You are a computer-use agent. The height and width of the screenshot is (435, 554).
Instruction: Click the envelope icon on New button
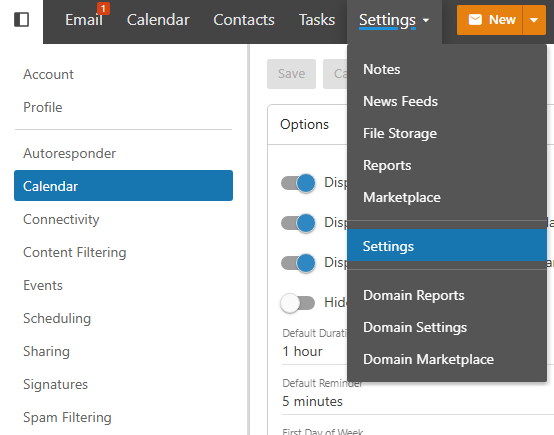pos(475,20)
